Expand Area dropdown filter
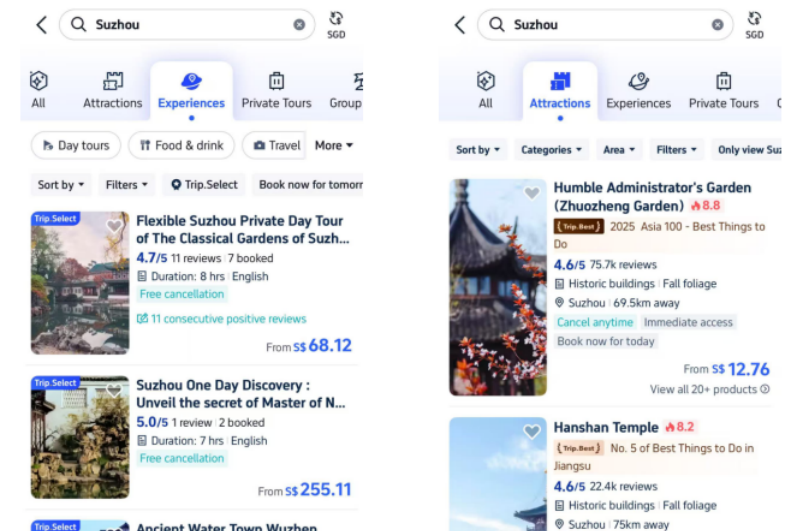This screenshot has width=797, height=531. (619, 150)
